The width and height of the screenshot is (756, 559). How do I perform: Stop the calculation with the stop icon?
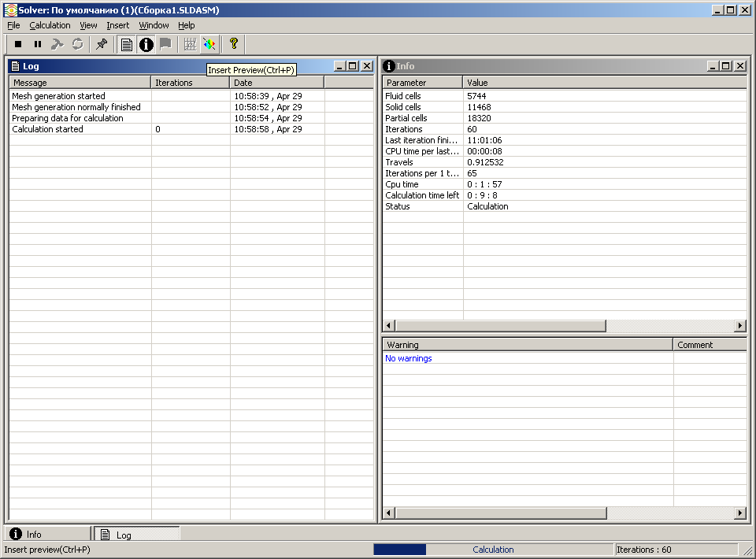coord(18,44)
